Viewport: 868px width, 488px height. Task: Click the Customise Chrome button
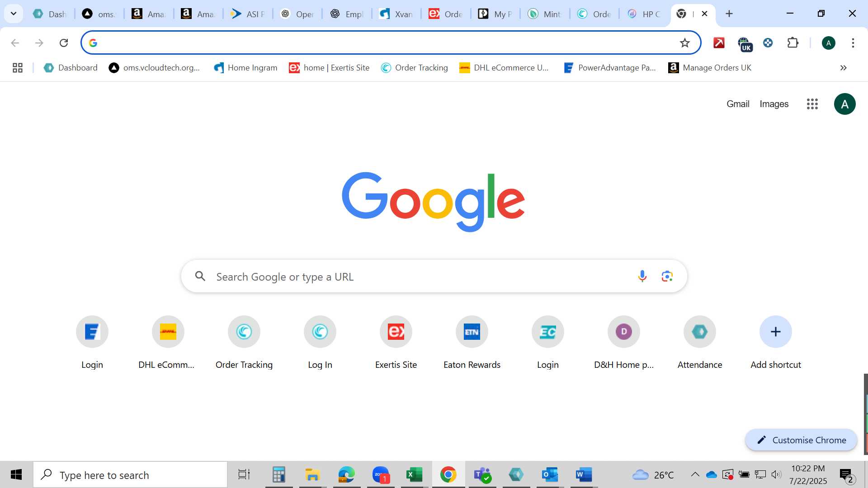[x=801, y=440]
